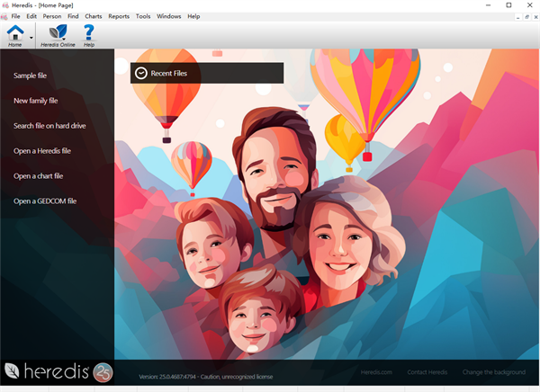Minimize the Heredis application window
The height and width of the screenshot is (392, 540).
click(488, 5)
